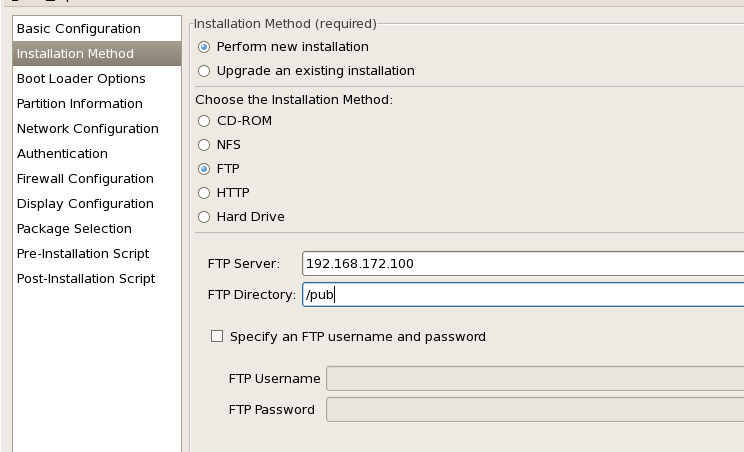The image size is (744, 452).
Task: Open the Basic Configuration section
Action: click(79, 28)
